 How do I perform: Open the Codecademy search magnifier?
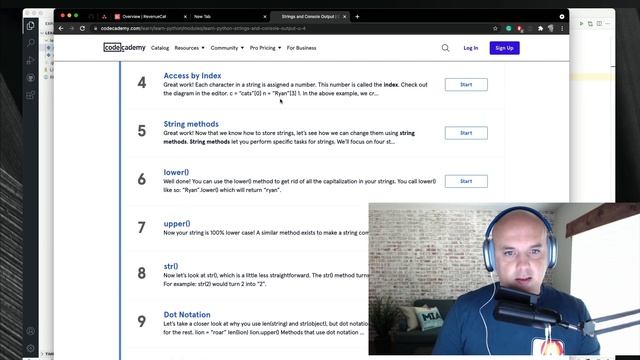445,48
